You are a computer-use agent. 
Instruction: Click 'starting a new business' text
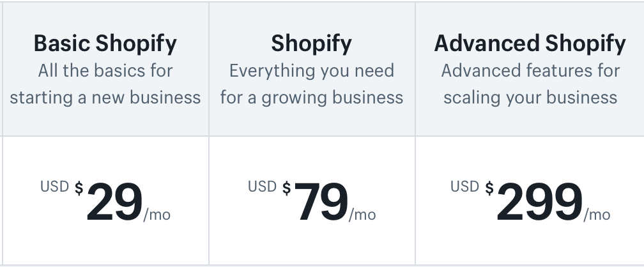105,98
